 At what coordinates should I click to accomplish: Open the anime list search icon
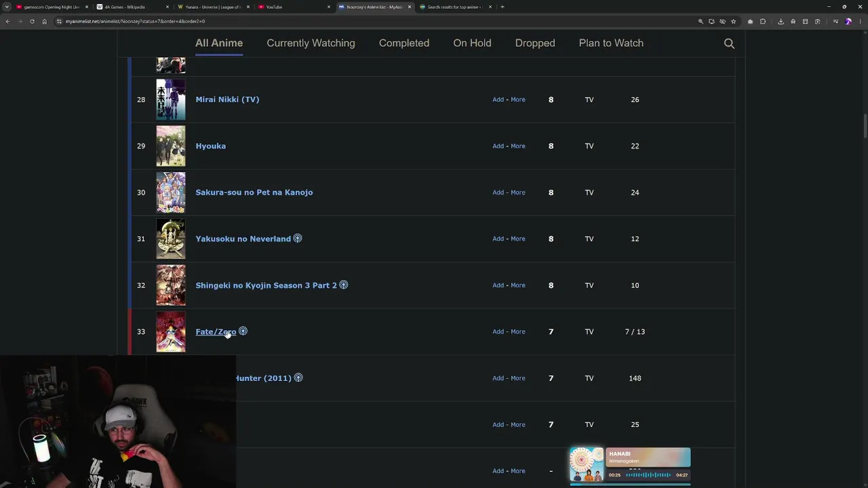[x=729, y=43]
